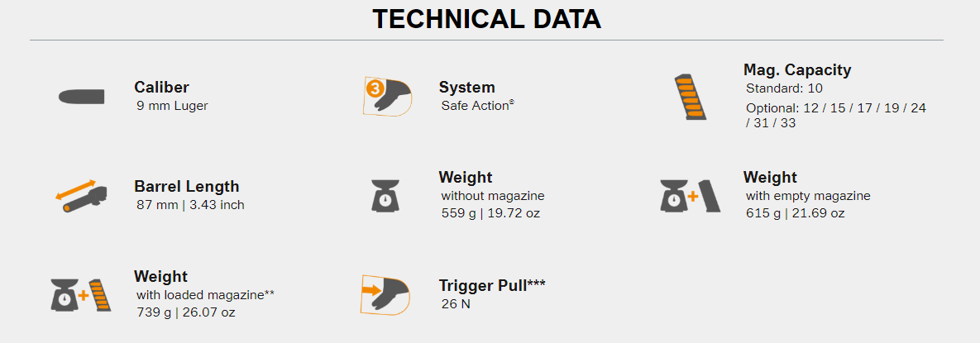This screenshot has height=343, width=980.
Task: Click the 26 N trigger pull value
Action: click(456, 304)
